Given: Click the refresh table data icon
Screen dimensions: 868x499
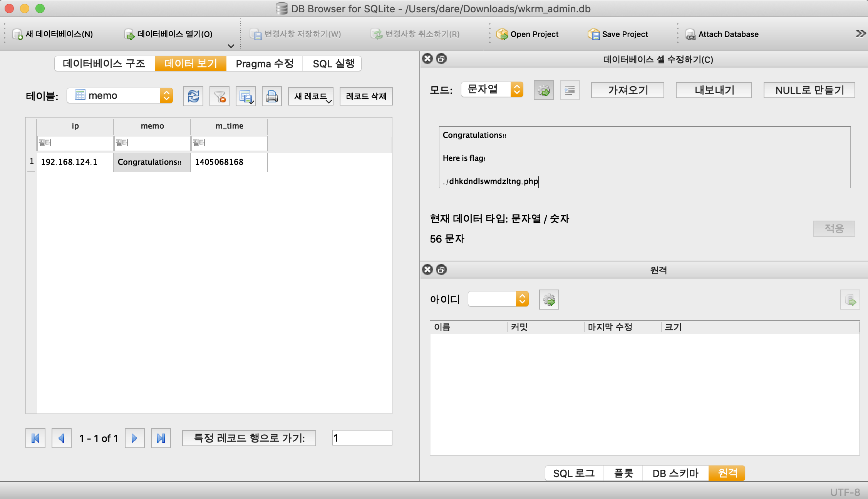Looking at the screenshot, I should (x=193, y=96).
